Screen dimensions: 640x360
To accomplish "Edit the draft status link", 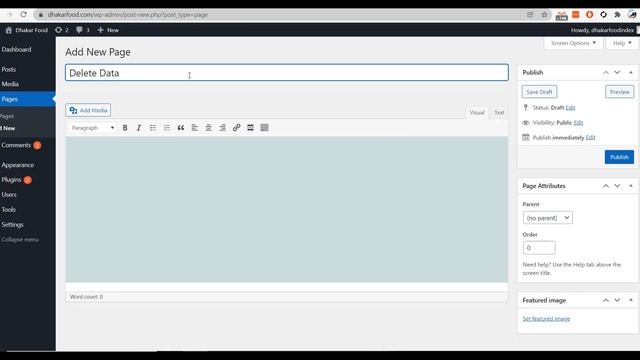I will point(570,108).
